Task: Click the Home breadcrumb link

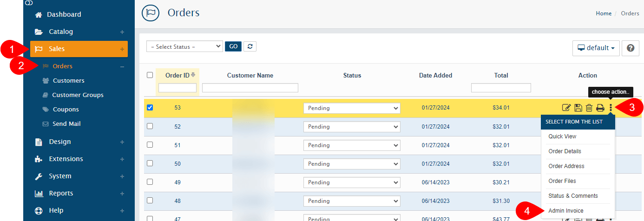Action: [x=604, y=13]
